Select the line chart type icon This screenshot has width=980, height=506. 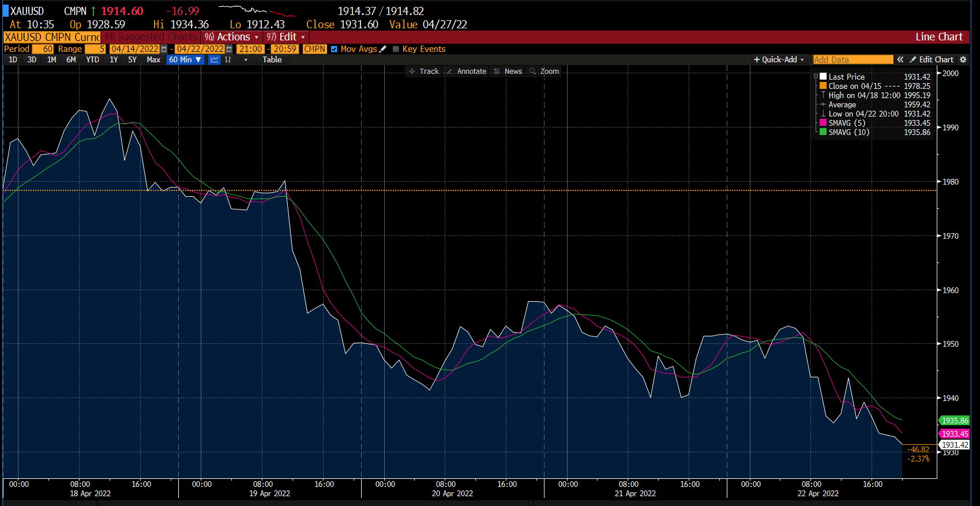(x=215, y=59)
